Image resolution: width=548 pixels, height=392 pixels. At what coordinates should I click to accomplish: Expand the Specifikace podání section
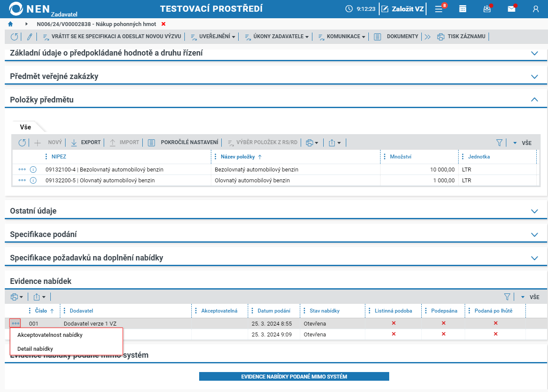pos(535,234)
